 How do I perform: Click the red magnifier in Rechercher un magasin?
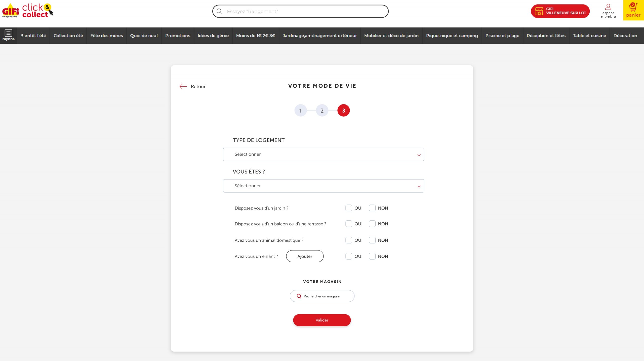[299, 296]
